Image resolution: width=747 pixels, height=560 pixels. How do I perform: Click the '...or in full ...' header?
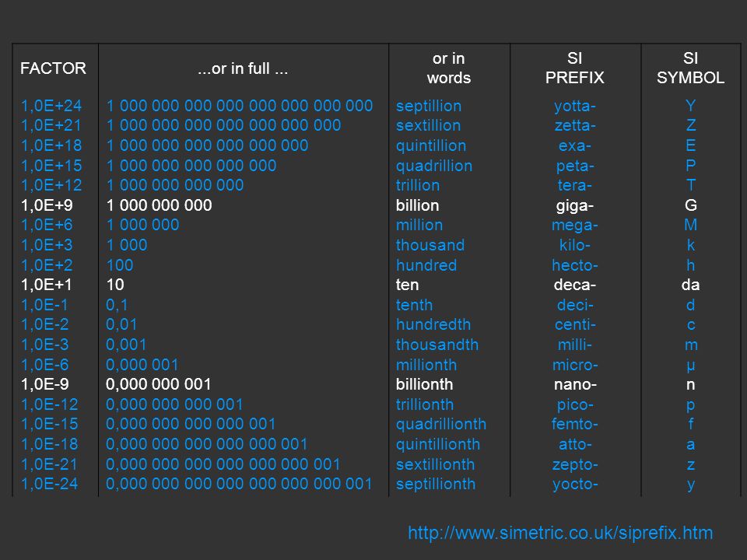pyautogui.click(x=243, y=69)
